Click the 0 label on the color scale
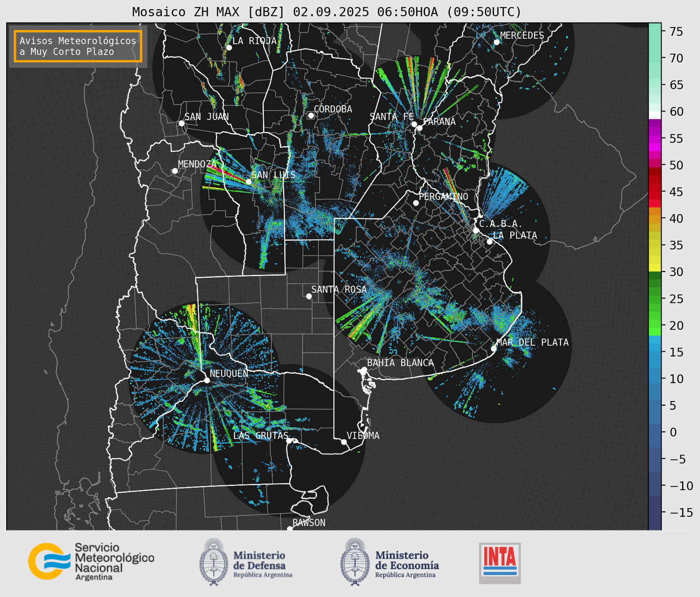 tap(673, 432)
